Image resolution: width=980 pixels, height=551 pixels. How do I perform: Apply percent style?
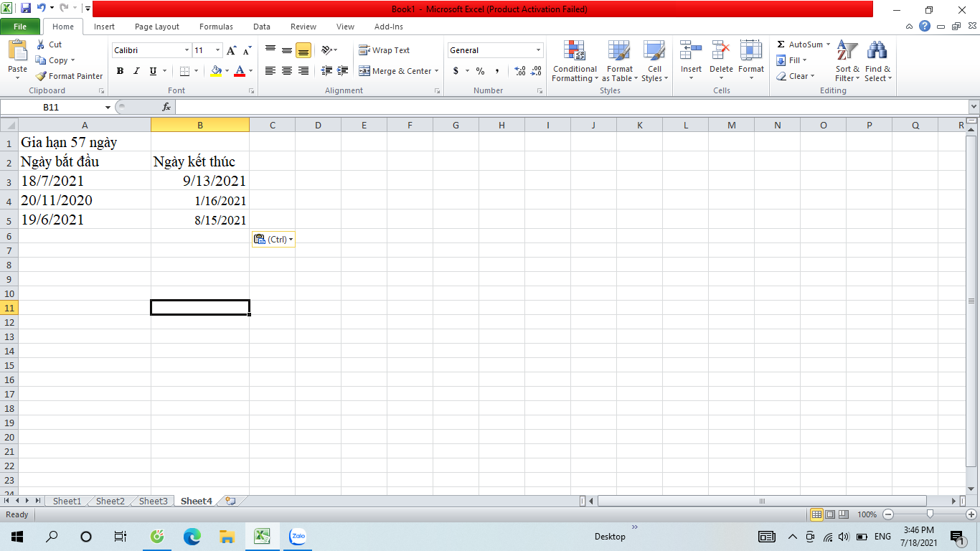[480, 71]
